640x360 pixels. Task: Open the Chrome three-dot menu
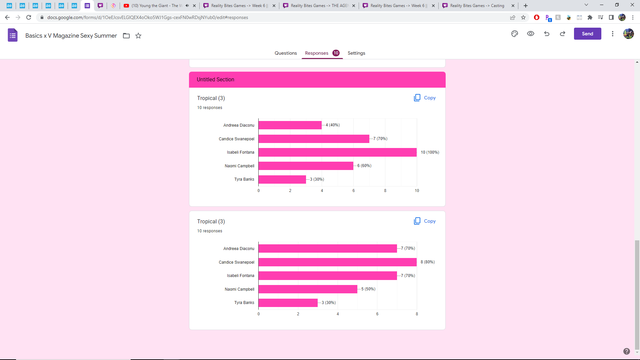coord(633,18)
